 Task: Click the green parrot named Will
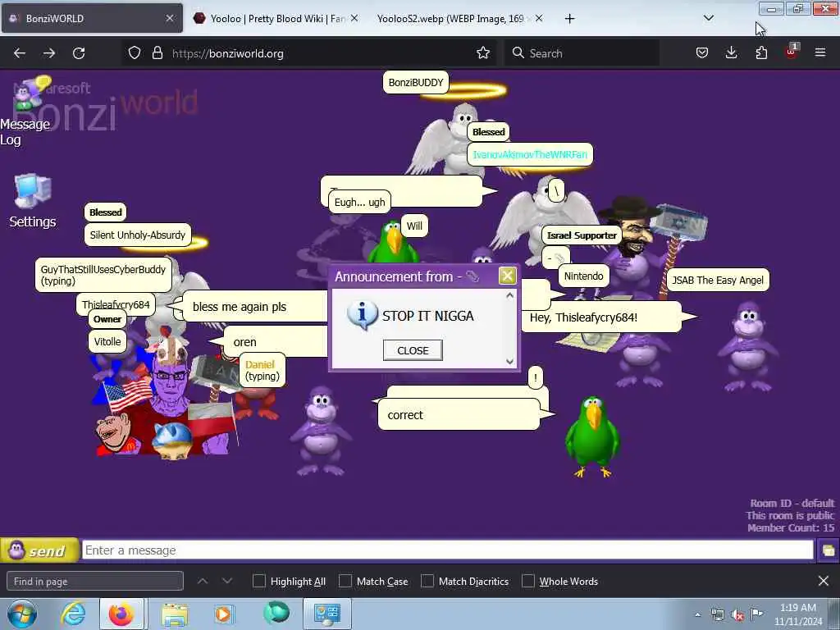tap(394, 244)
